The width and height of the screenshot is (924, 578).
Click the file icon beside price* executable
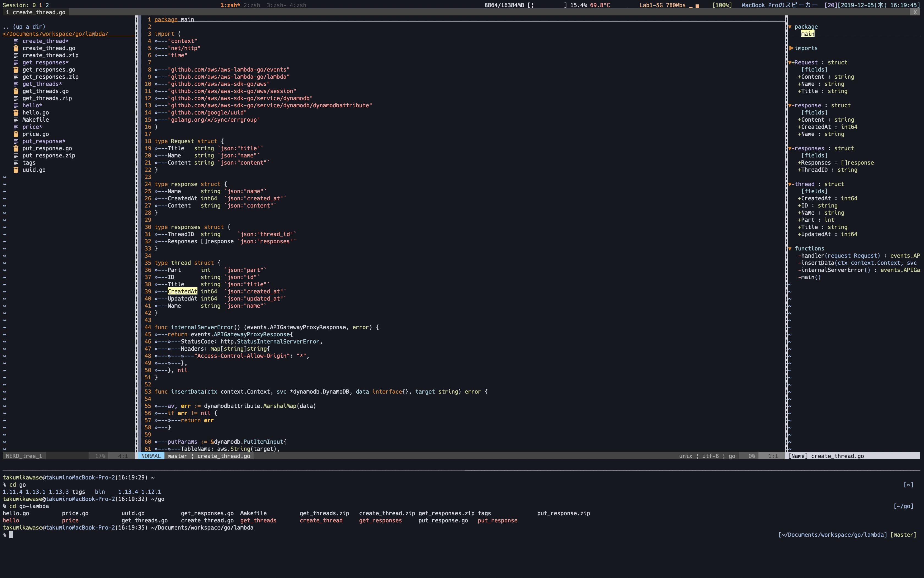coord(16,127)
